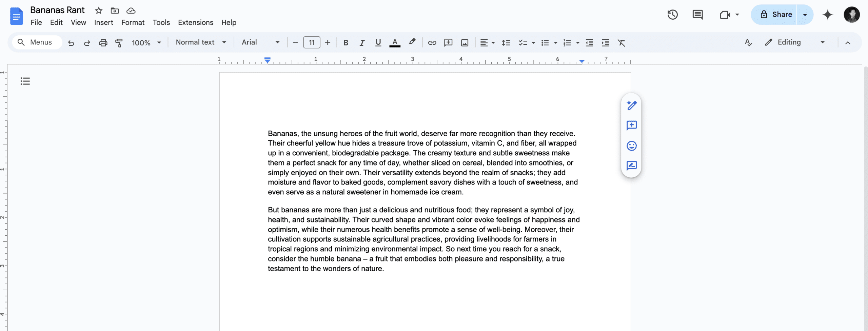Click the left indent ruler marker
868x331 pixels.
(x=268, y=60)
